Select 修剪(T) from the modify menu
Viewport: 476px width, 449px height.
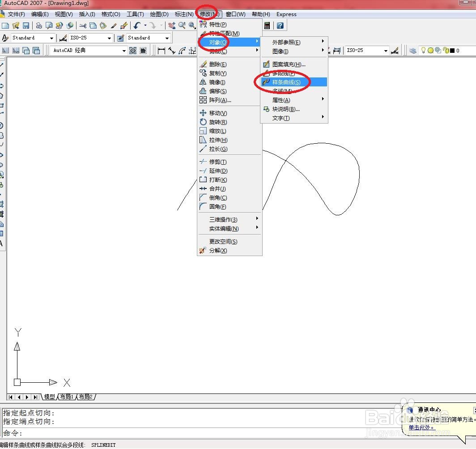[229, 162]
